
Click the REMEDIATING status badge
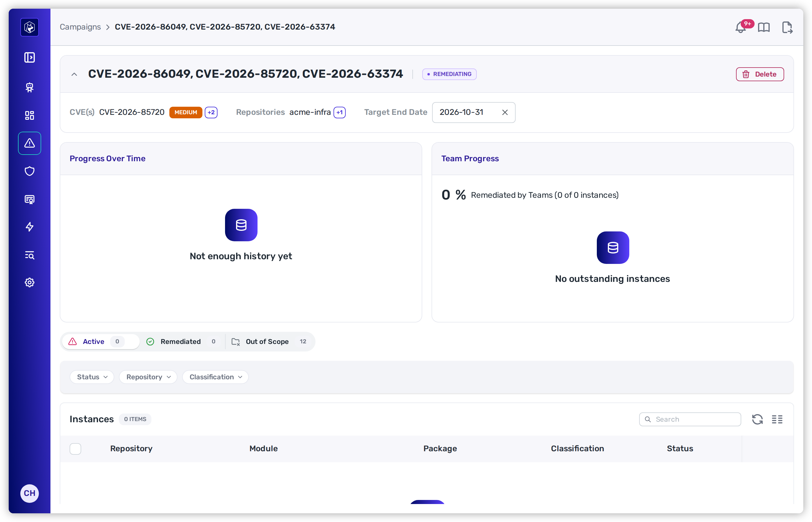point(449,74)
